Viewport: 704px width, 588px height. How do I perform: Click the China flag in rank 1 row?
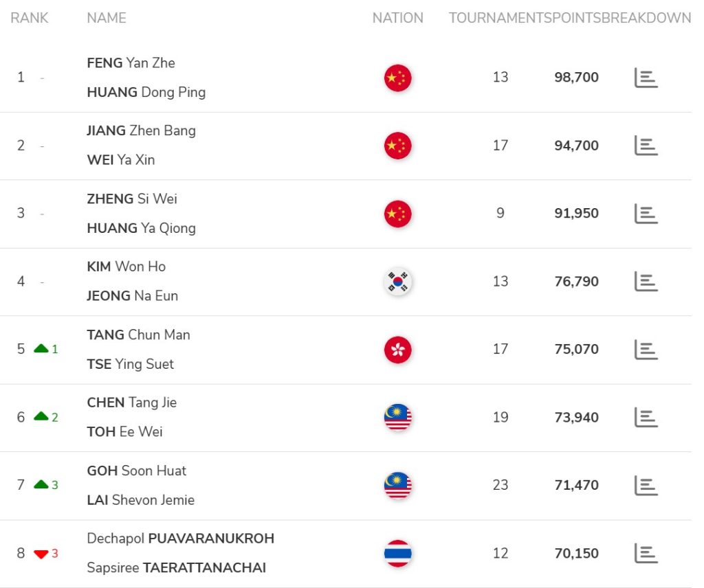(x=398, y=78)
